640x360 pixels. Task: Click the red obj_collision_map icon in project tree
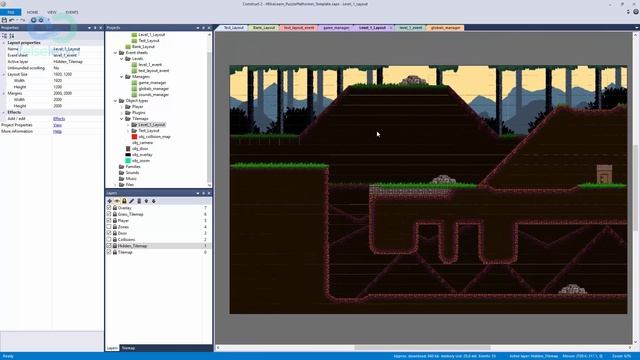coord(134,137)
